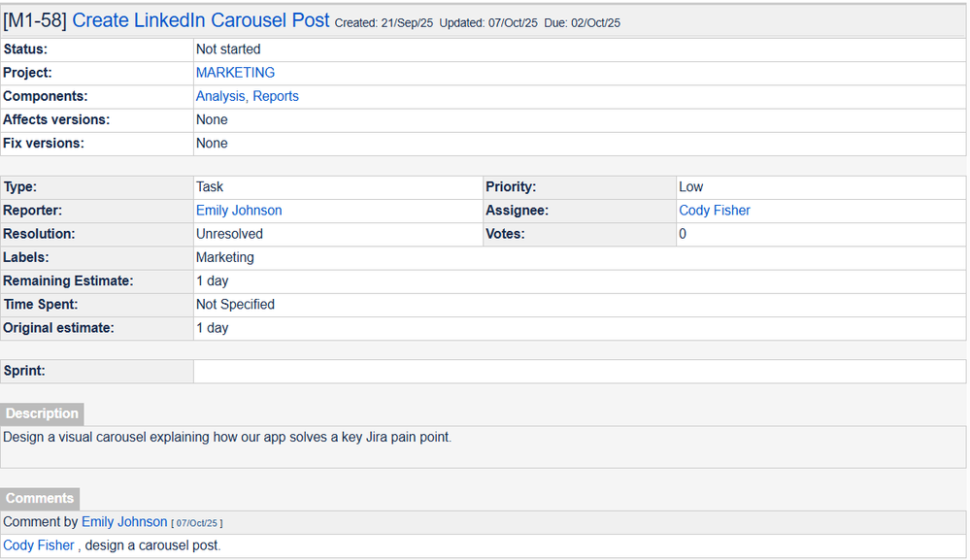
Task: Click the Comments section header
Action: 39,498
